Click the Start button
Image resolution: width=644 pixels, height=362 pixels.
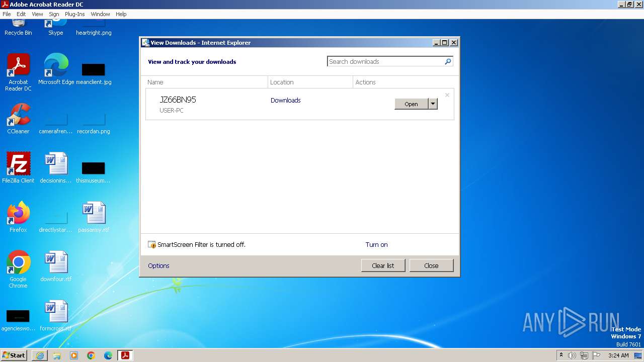tap(14, 355)
